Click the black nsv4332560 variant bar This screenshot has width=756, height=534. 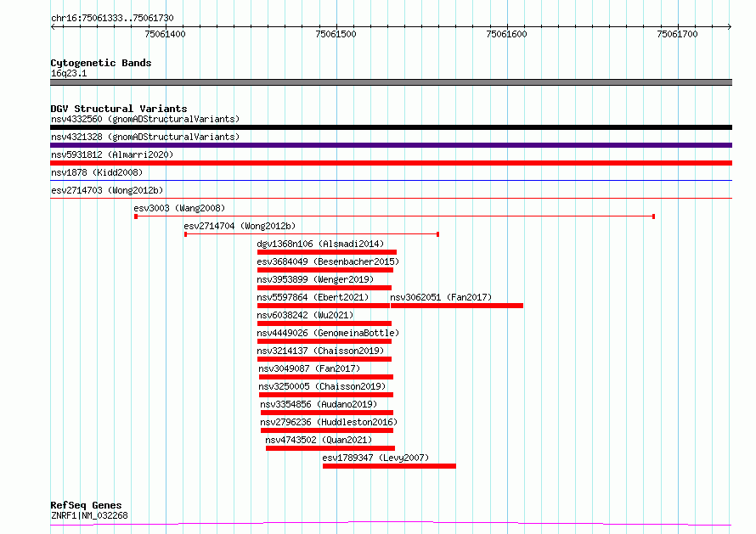(x=391, y=127)
